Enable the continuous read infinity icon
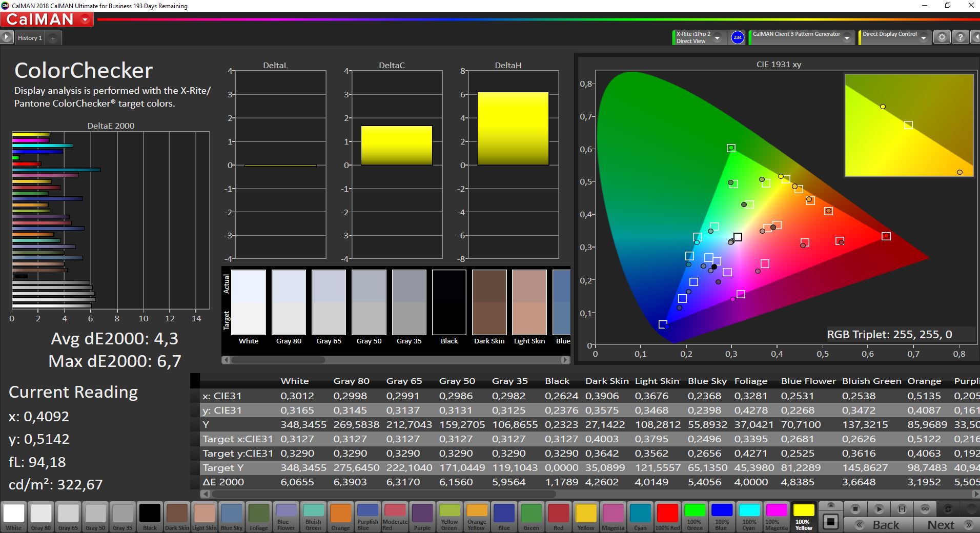Viewport: 980px width, 533px height. [925, 509]
